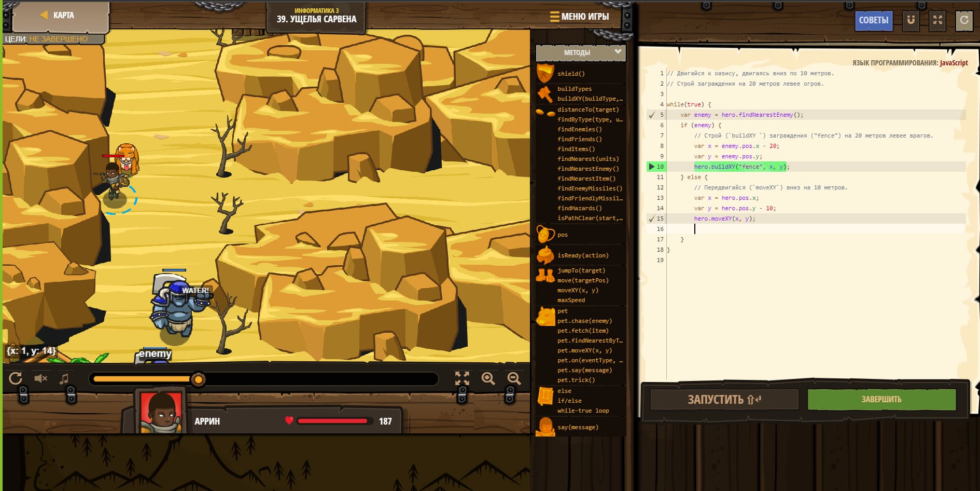
Task: Click the playback timeline bar
Action: (264, 379)
